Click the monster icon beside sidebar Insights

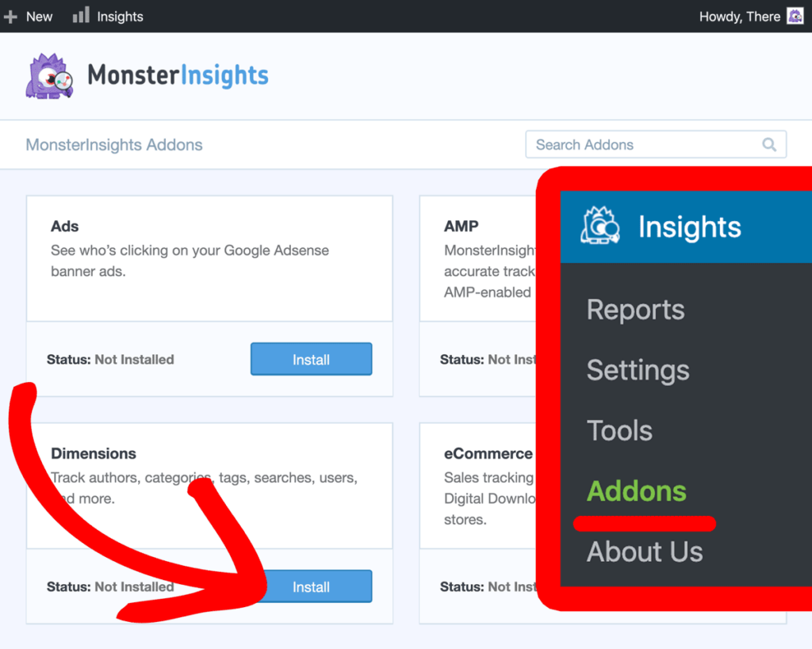(600, 227)
